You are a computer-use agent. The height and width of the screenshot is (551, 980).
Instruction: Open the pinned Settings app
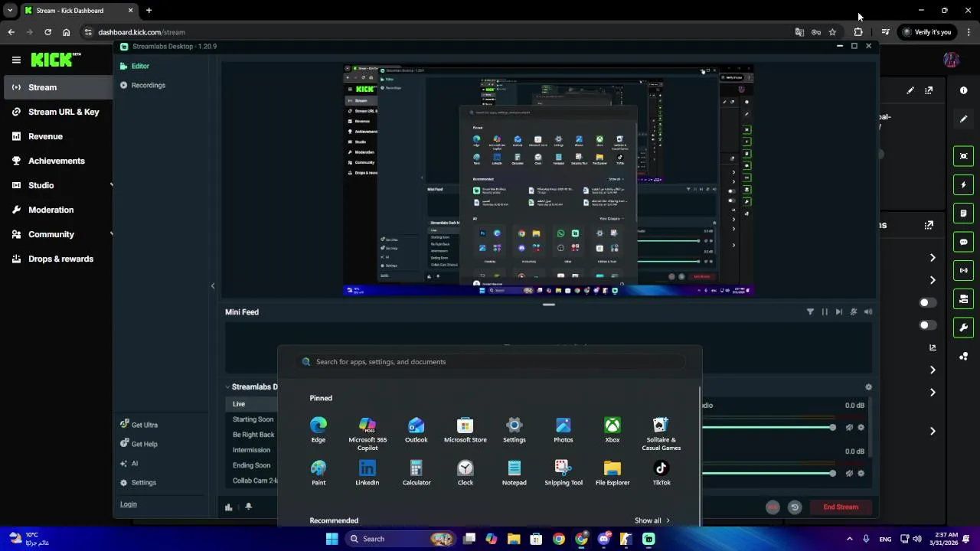point(514,430)
